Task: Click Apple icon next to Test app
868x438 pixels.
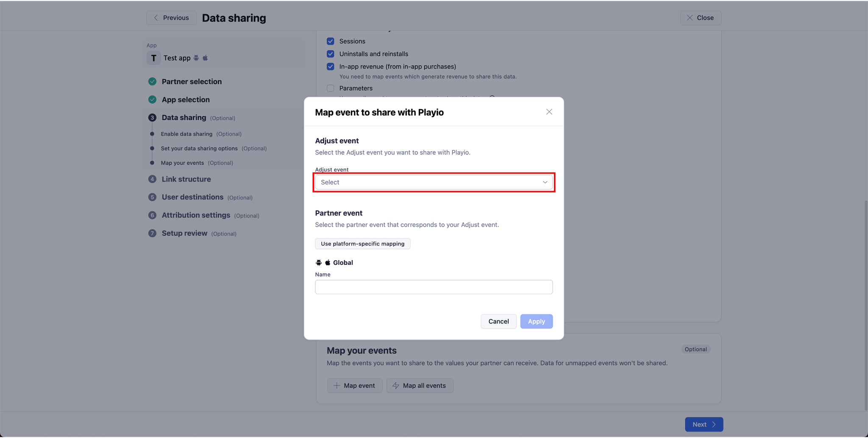Action: tap(205, 58)
